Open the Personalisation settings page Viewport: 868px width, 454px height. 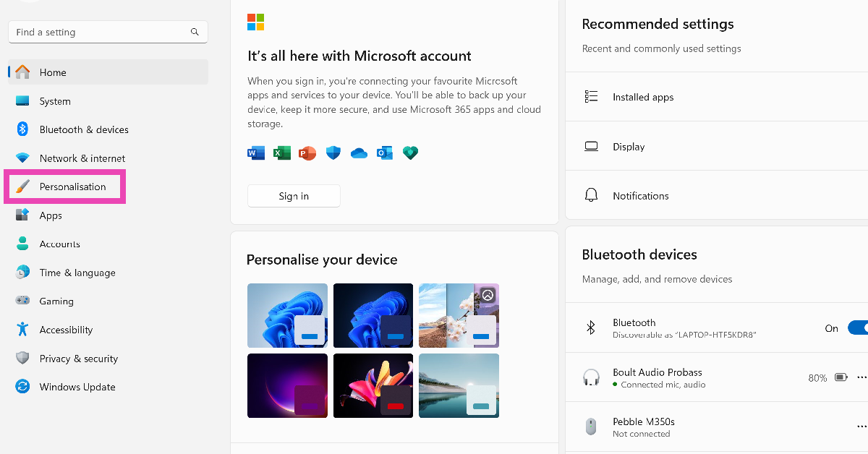click(x=72, y=187)
